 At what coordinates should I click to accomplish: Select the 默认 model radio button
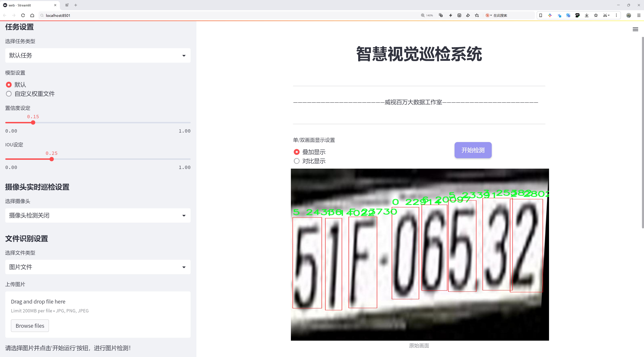(9, 85)
